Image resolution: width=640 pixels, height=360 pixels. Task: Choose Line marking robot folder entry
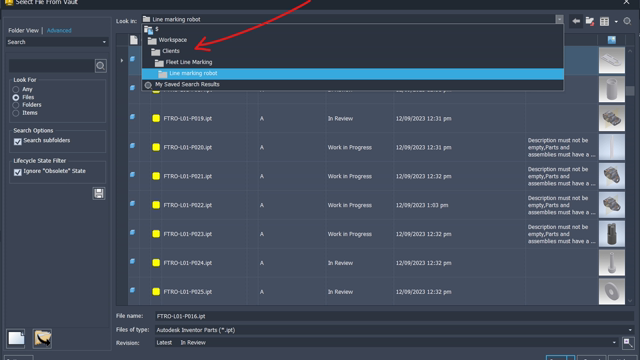coord(353,73)
